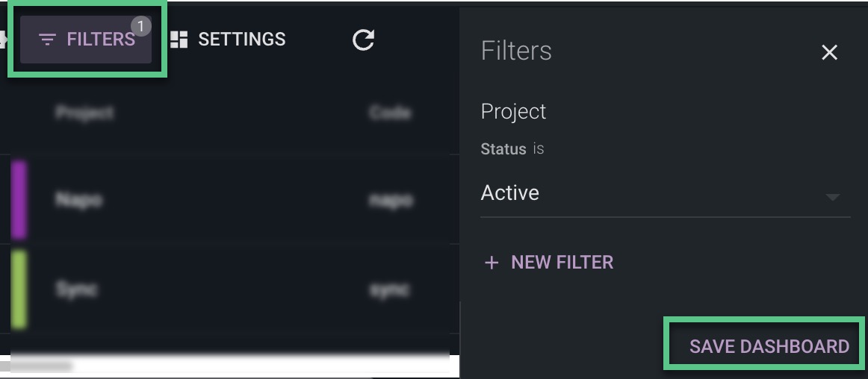Click the green color bar on Sync row
The width and height of the screenshot is (868, 379).
tap(19, 289)
